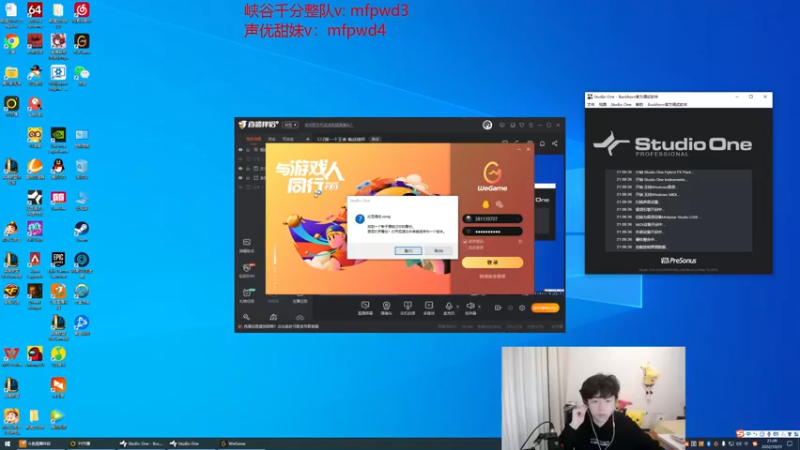
Task: Switch to Studio One - Buc... taskbar item
Action: pyautogui.click(x=141, y=444)
